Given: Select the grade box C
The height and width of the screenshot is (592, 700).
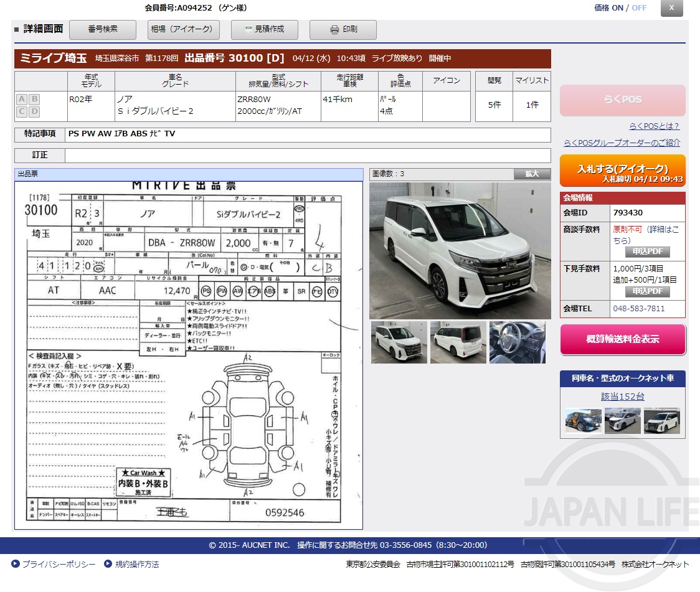Looking at the screenshot, I should click(x=22, y=111).
